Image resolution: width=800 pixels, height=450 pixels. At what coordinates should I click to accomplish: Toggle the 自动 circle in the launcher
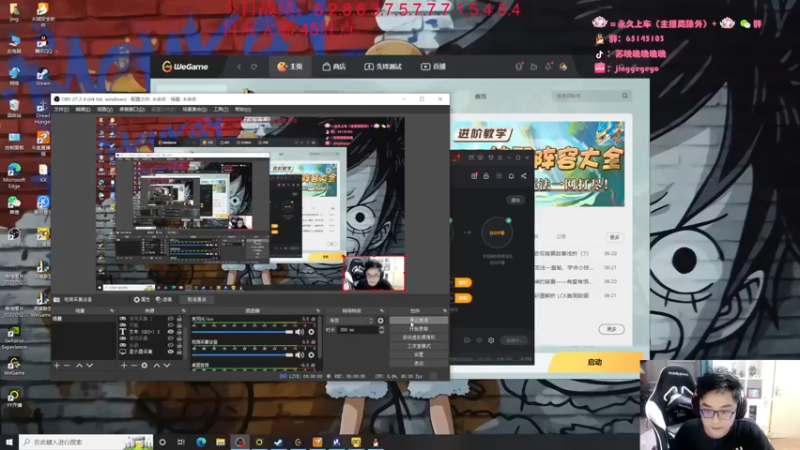pos(497,232)
